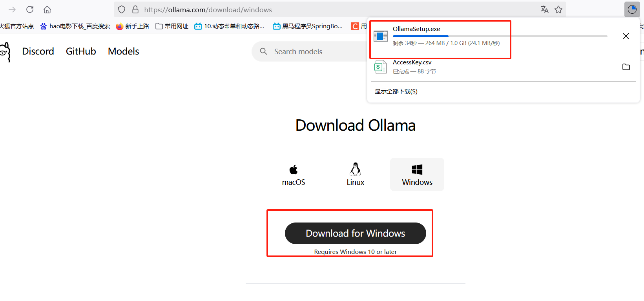Go forward with the browser arrow

tap(12, 9)
